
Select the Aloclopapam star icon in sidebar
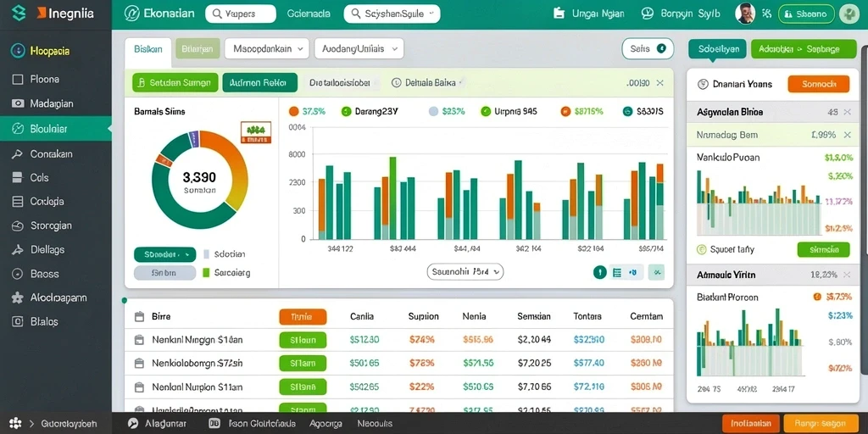pos(18,298)
